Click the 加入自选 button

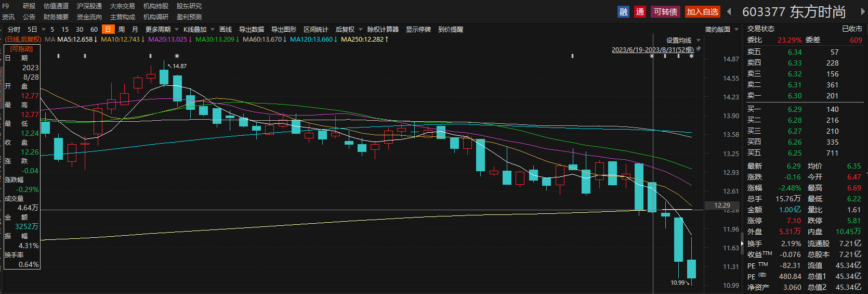pos(702,11)
